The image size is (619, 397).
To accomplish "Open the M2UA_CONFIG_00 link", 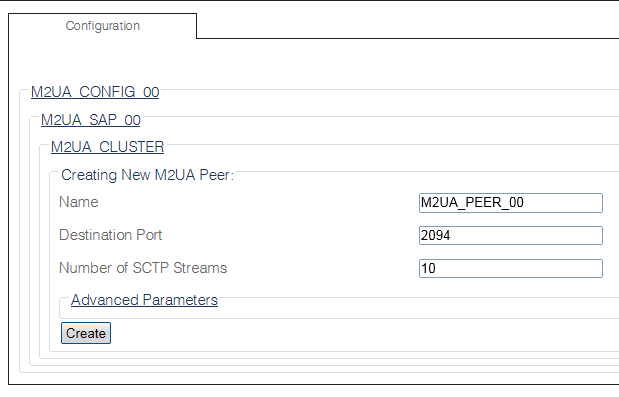I will coord(95,92).
